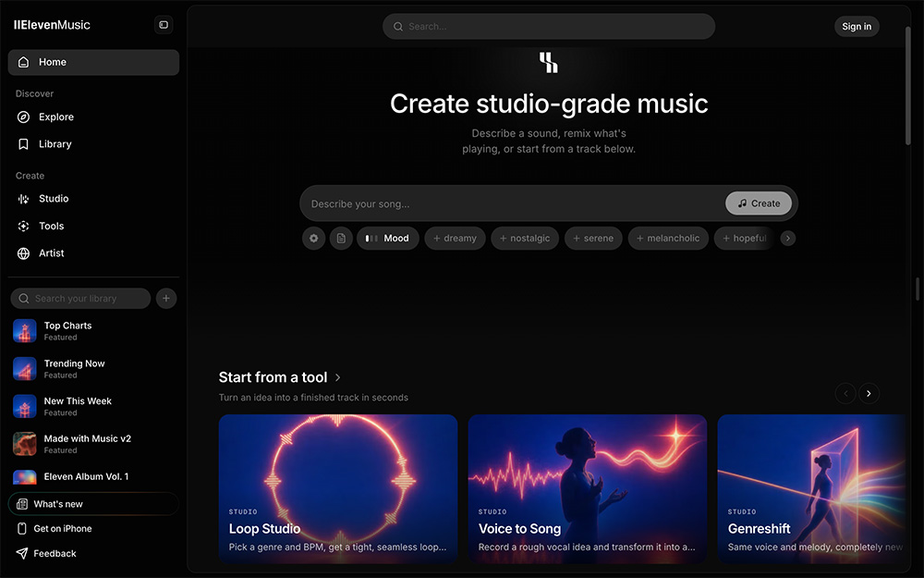Click chevron next to Start from a tool
Screen dimensions: 924x578
(337, 377)
